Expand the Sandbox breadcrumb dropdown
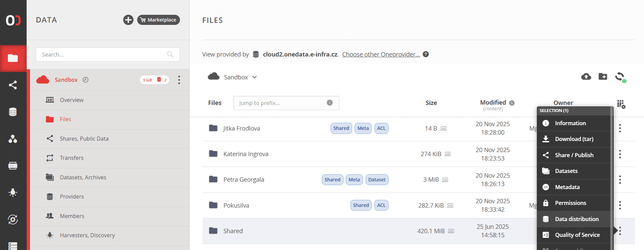 point(254,77)
